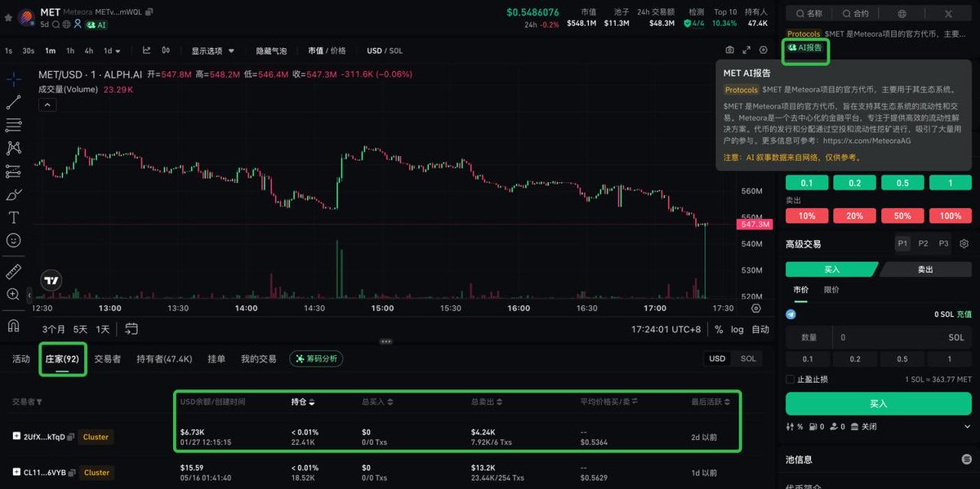This screenshot has width=980, height=489.
Task: Open the 持有者(47.4K) tab
Action: click(x=164, y=359)
